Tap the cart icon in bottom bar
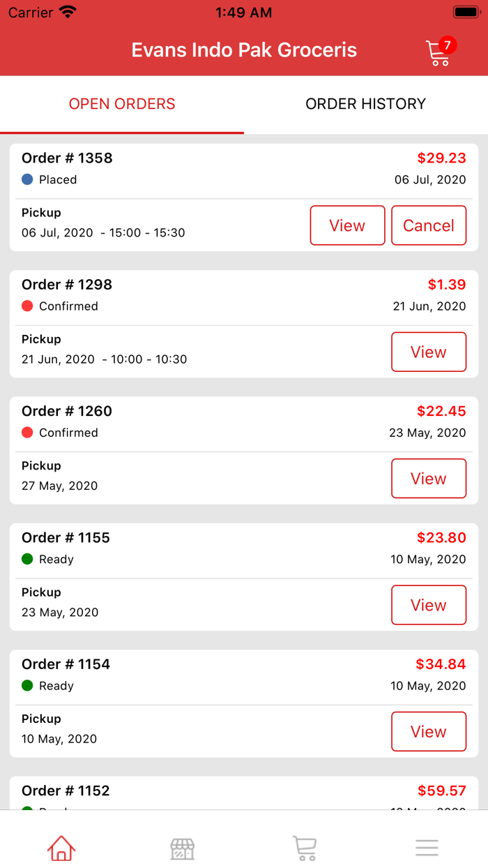The height and width of the screenshot is (868, 488). 305,848
